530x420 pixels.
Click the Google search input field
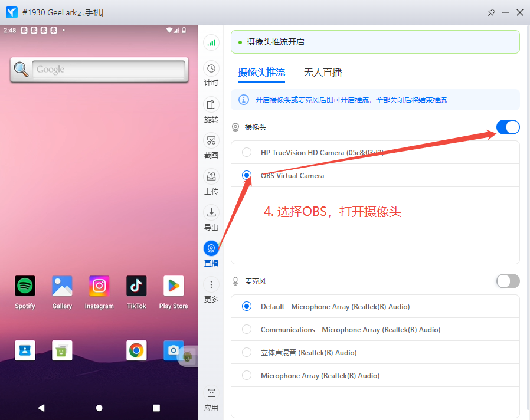tap(109, 69)
